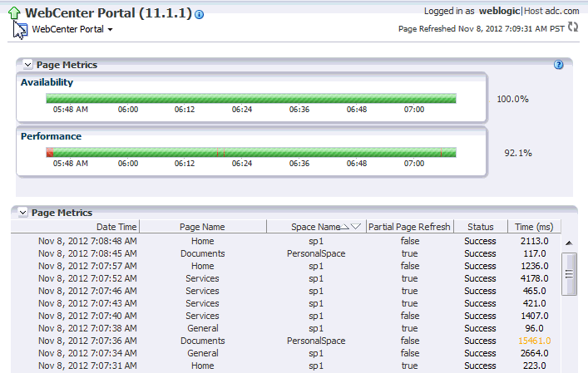The image size is (588, 373).
Task: Click the Availability green timeline bar
Action: click(251, 99)
